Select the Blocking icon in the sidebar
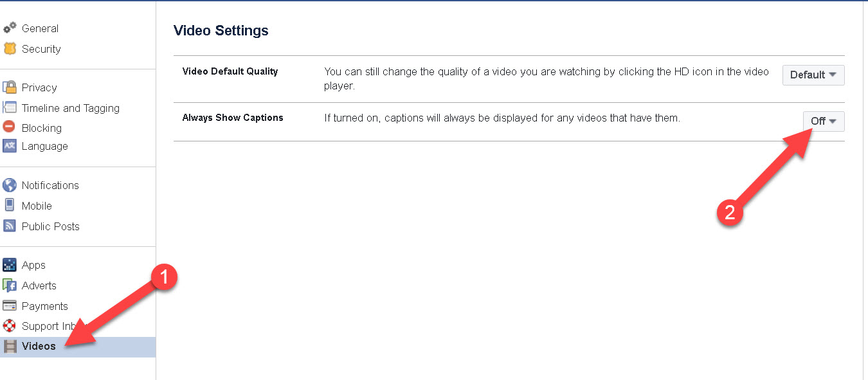Viewport: 868px width, 380px height. [10, 128]
